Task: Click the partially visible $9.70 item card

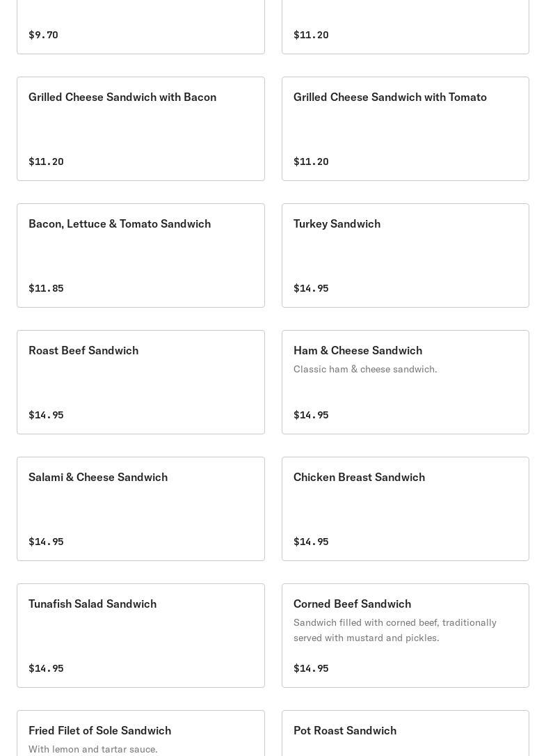Action: [x=140, y=28]
